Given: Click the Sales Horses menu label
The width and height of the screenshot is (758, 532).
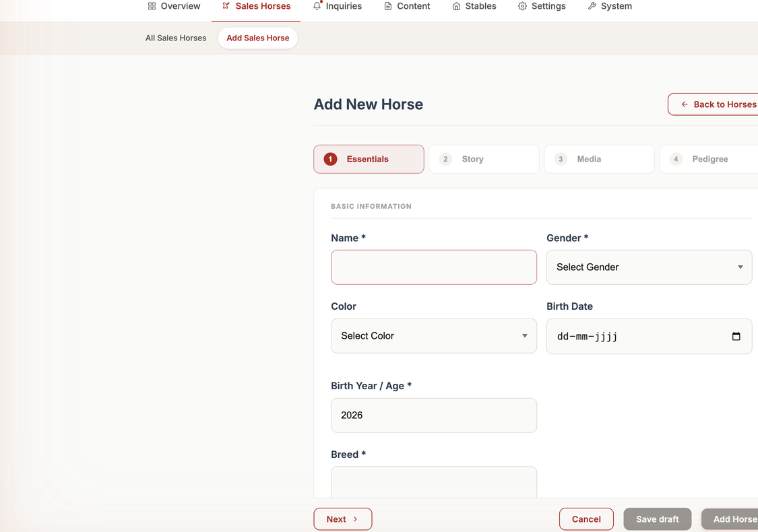Looking at the screenshot, I should click(263, 6).
